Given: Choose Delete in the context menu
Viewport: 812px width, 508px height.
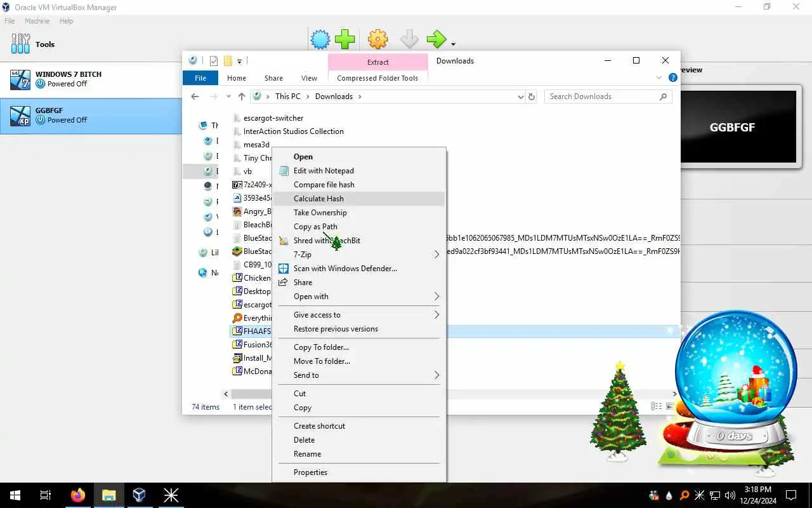Looking at the screenshot, I should [359, 440].
